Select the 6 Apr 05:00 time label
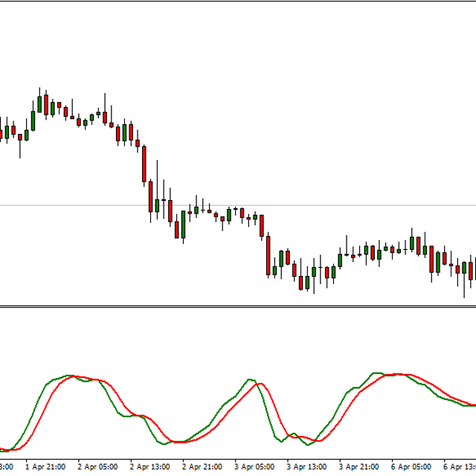Screen dimensions: 476x476 point(412,467)
